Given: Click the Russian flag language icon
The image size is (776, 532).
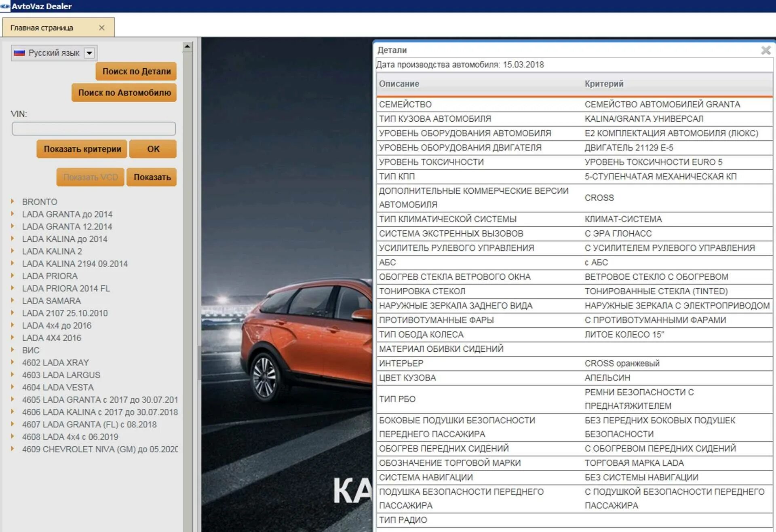Looking at the screenshot, I should (19, 53).
